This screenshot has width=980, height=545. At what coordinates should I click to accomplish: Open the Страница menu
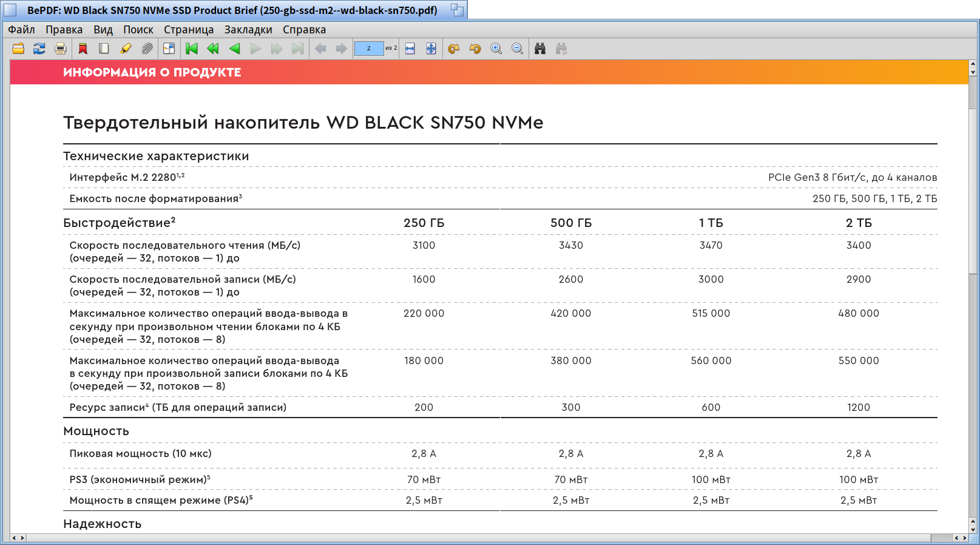(x=189, y=30)
